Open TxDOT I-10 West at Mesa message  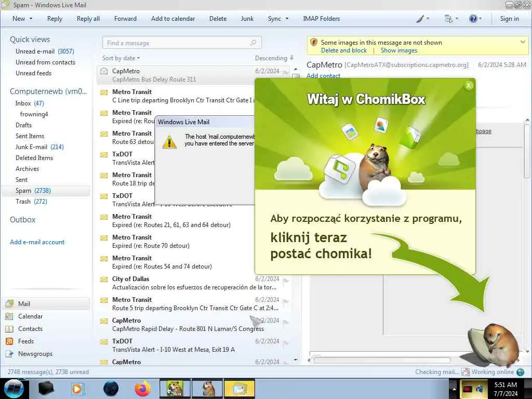pos(194,345)
